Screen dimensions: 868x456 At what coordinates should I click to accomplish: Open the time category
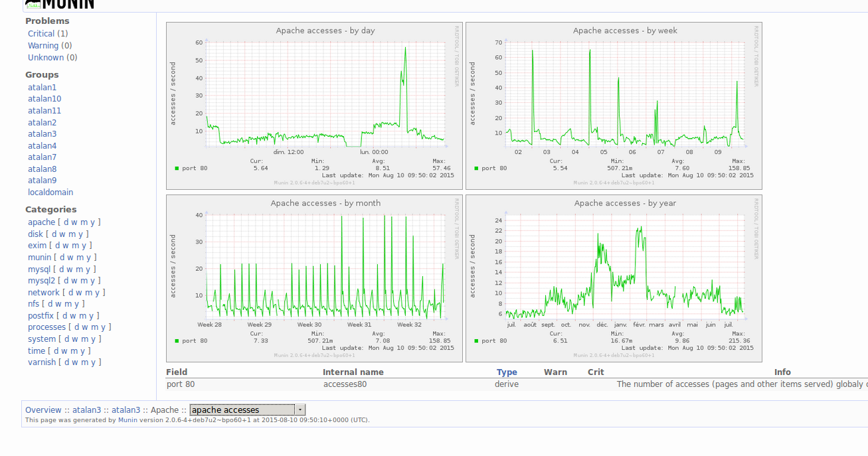tap(37, 351)
